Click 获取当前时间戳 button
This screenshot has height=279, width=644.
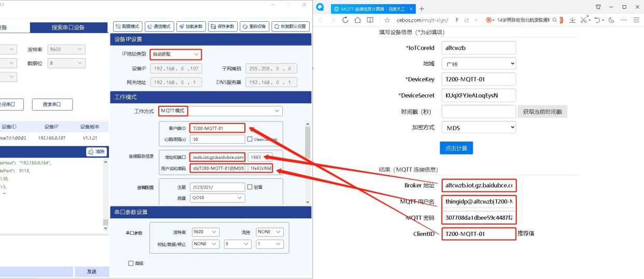pos(542,111)
